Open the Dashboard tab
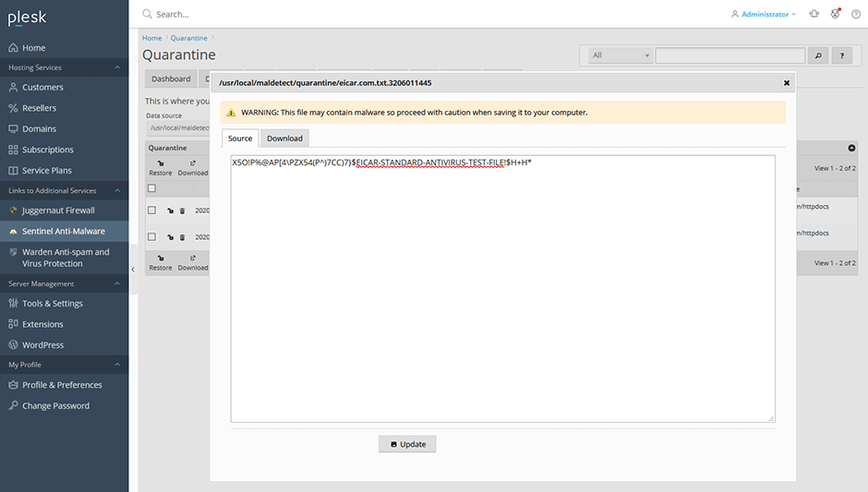 click(171, 78)
